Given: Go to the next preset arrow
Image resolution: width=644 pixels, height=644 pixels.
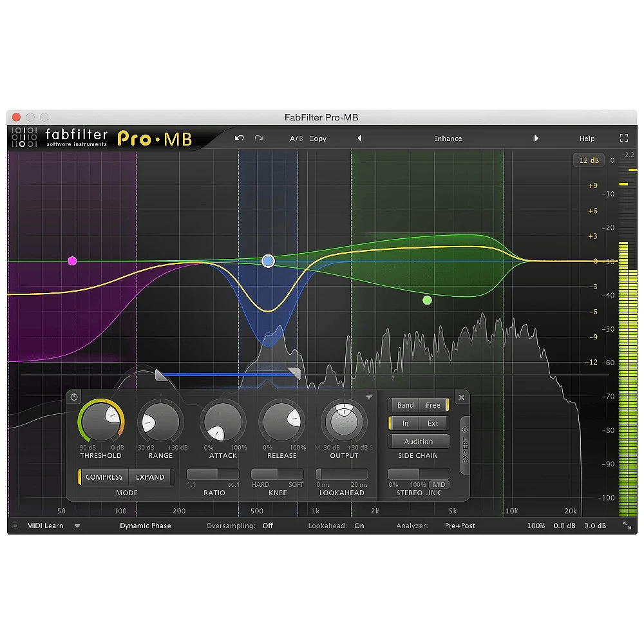Looking at the screenshot, I should 536,138.
